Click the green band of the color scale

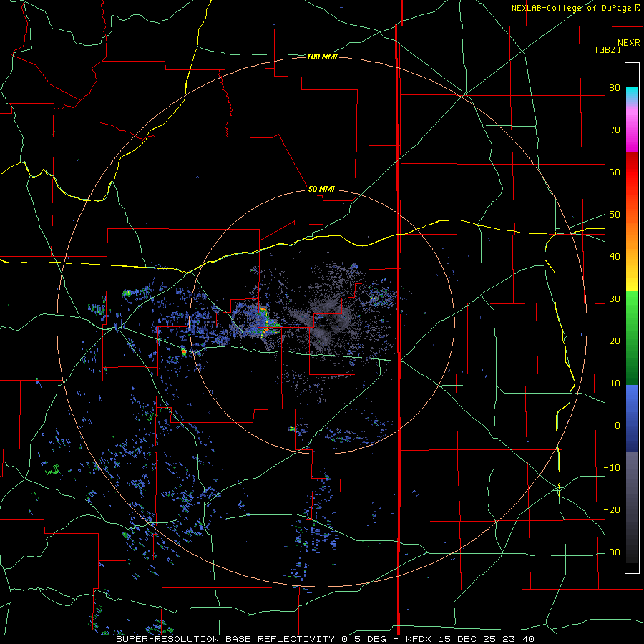click(632, 338)
